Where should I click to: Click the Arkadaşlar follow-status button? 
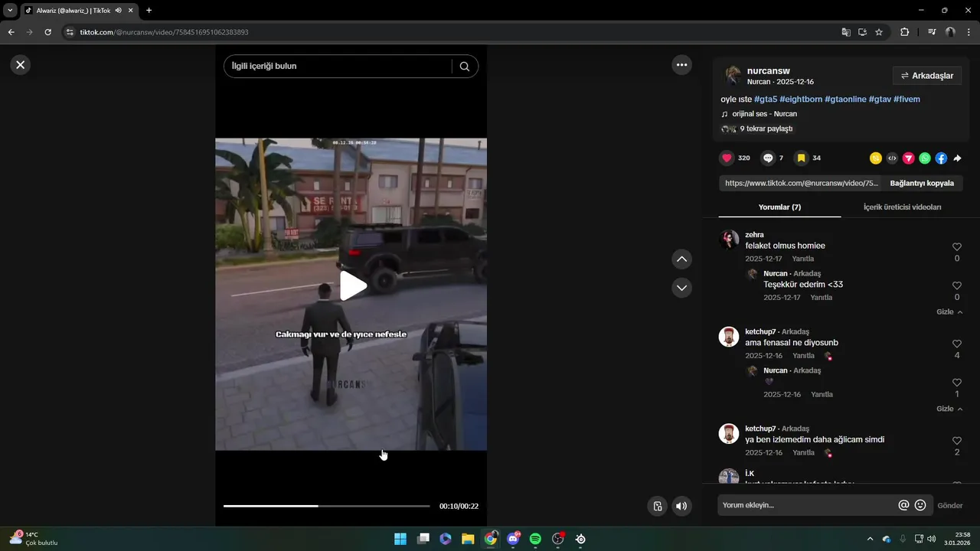click(x=927, y=76)
